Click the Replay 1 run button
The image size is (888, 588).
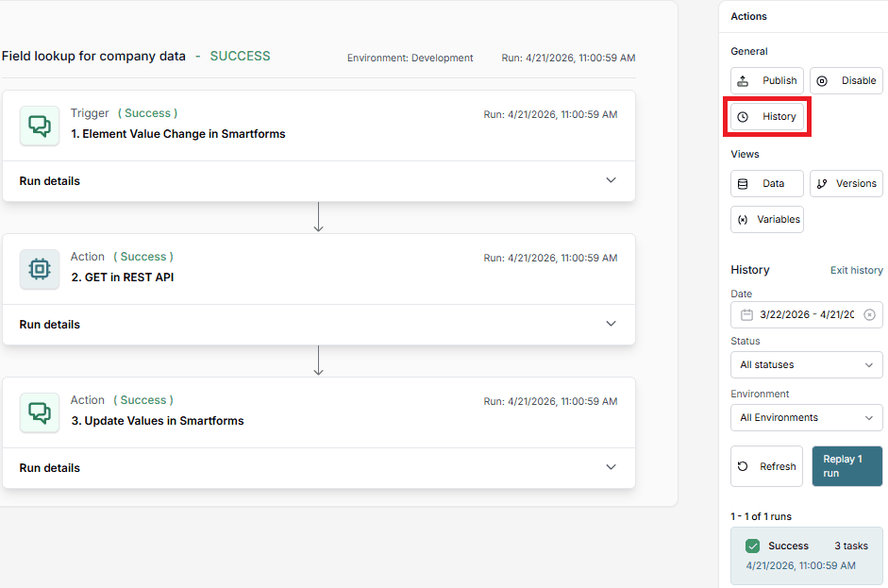pyautogui.click(x=847, y=466)
